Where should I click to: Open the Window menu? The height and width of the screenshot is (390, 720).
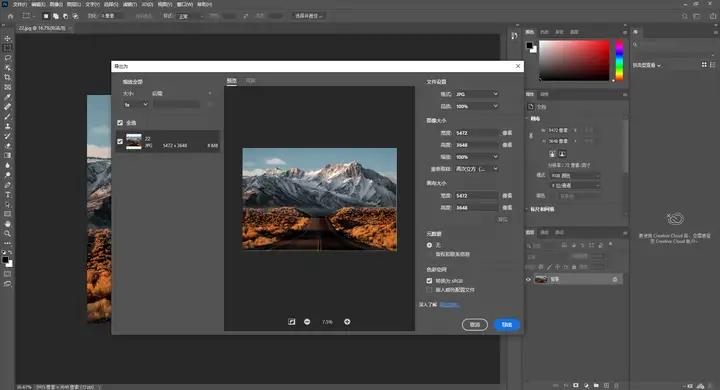coord(185,4)
